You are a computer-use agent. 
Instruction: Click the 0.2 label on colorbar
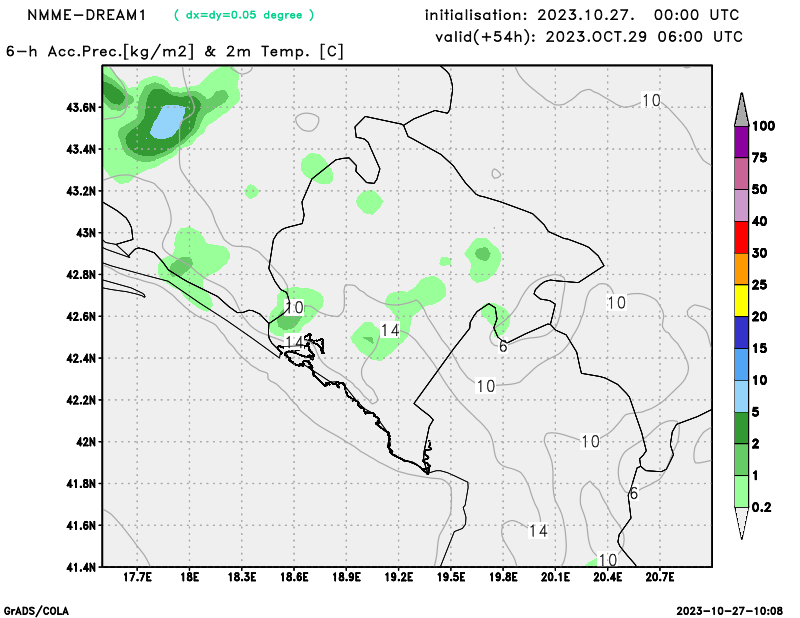762,507
